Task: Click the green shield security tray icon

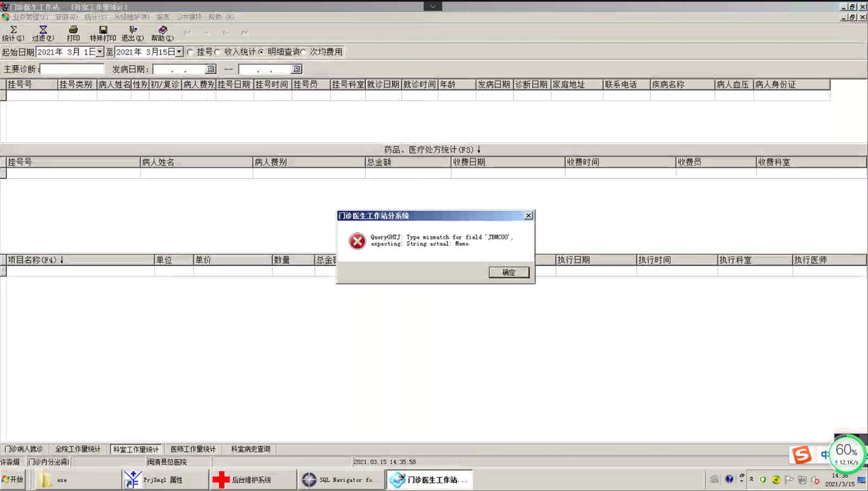Action: pos(763,480)
